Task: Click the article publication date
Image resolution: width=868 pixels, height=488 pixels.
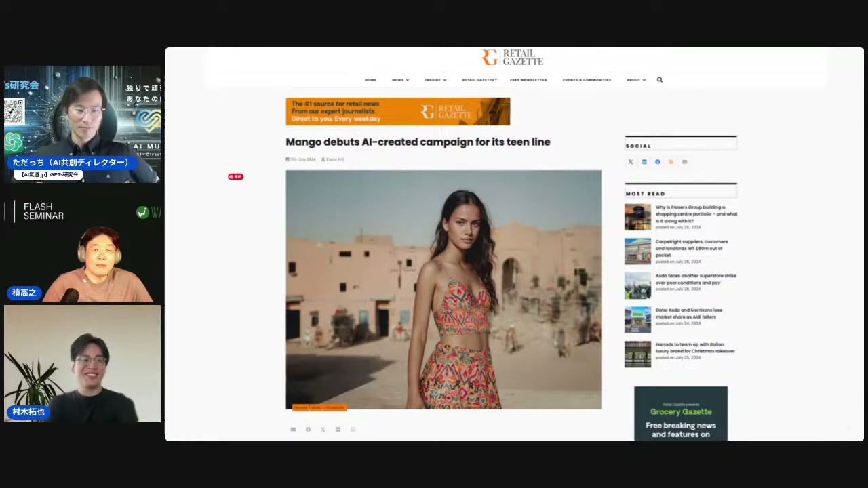Action: pyautogui.click(x=301, y=159)
